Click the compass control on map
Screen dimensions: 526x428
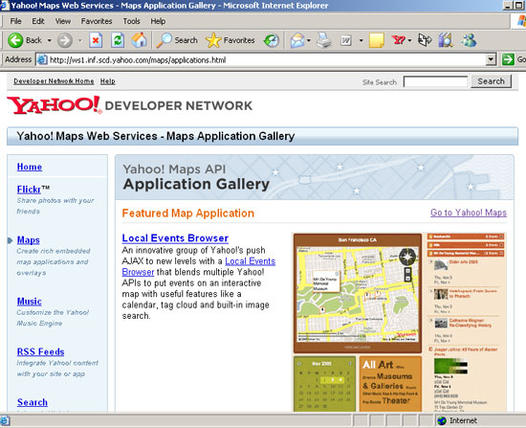[407, 257]
